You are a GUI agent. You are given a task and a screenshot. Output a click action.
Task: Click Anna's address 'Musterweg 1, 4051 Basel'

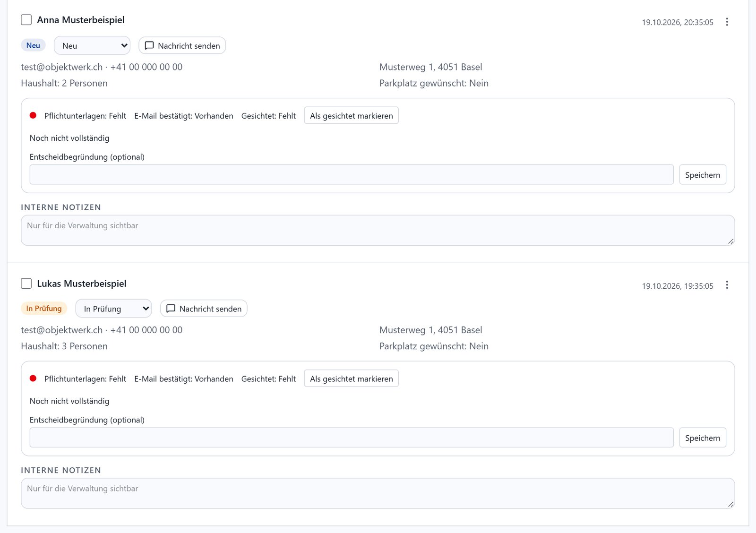[431, 67]
